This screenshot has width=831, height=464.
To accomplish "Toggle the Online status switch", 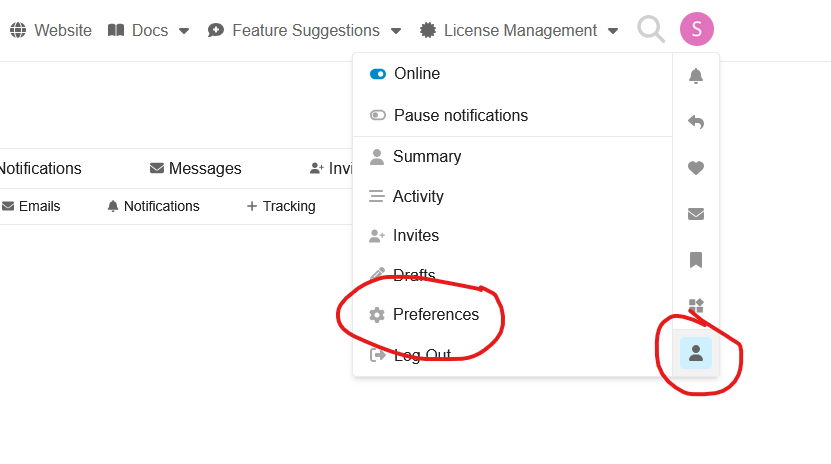I will (378, 74).
